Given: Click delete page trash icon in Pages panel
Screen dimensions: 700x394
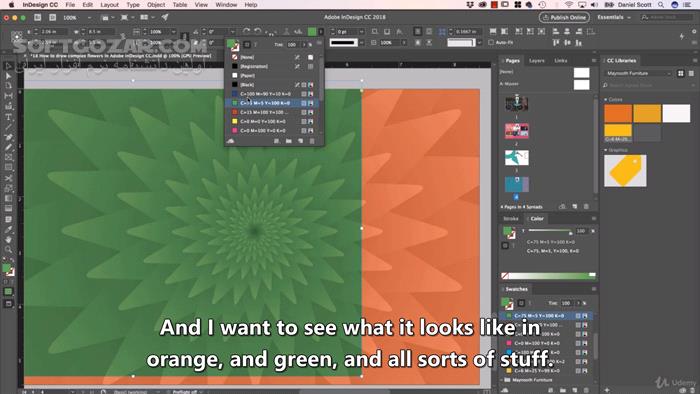Looking at the screenshot, I should (586, 207).
